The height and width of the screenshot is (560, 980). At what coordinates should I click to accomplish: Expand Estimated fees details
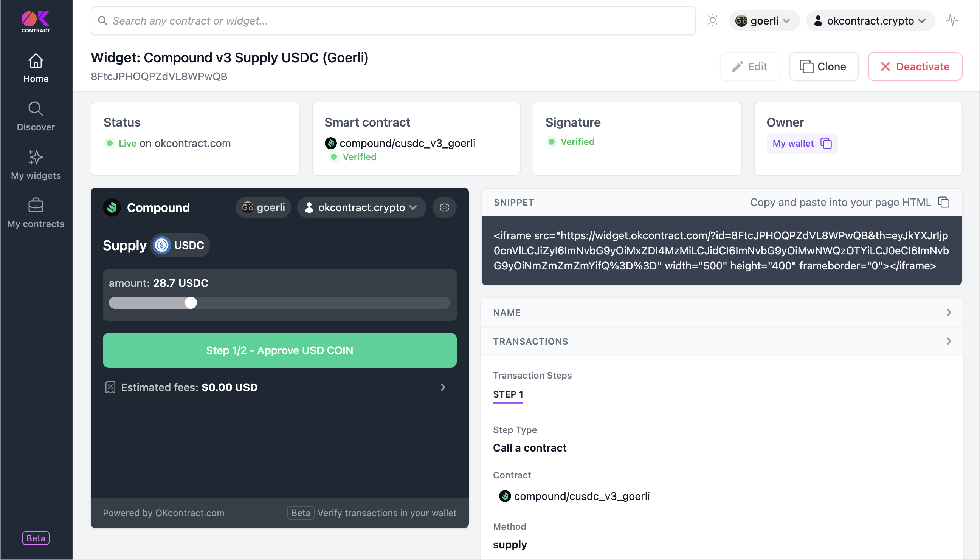[x=443, y=387]
